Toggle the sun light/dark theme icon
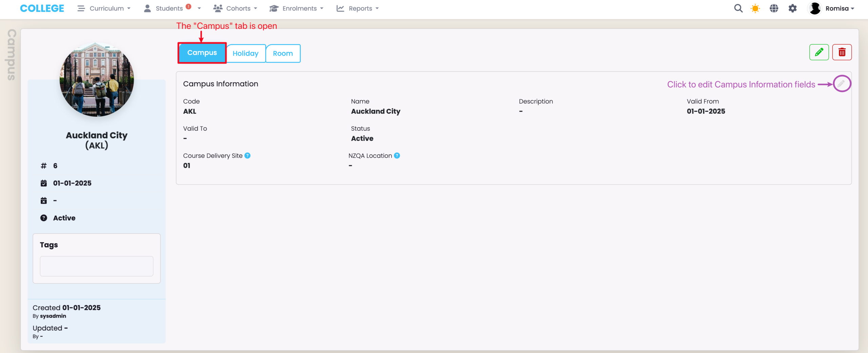 [x=755, y=8]
